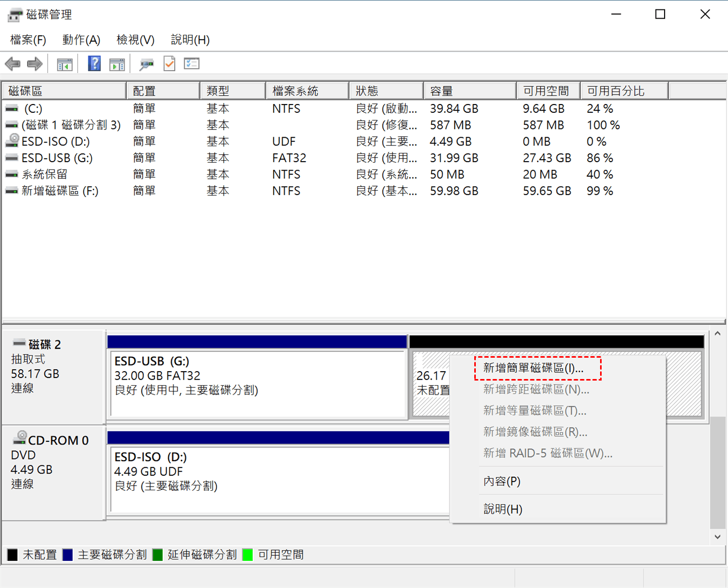Sort by the 容量 column header
The height and width of the screenshot is (588, 728).
point(470,91)
